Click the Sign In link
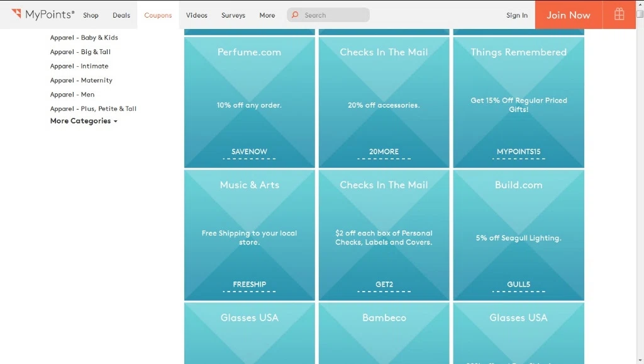644x364 pixels. (x=517, y=15)
